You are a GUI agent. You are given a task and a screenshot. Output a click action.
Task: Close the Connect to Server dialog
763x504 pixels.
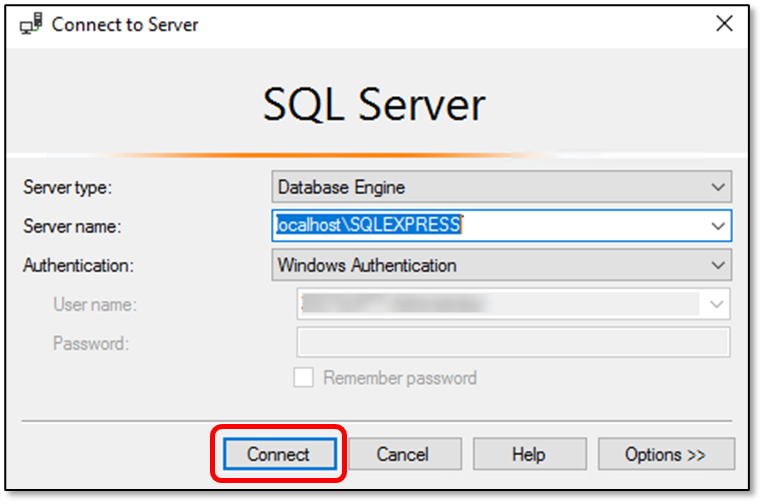(x=724, y=23)
